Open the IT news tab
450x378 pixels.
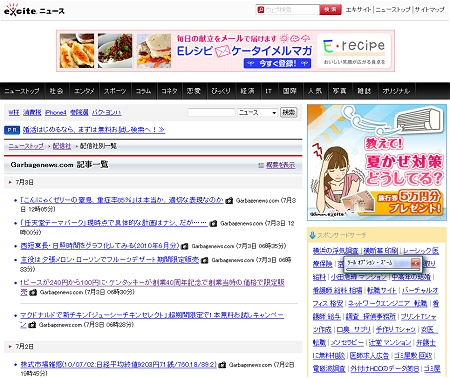[x=269, y=91]
